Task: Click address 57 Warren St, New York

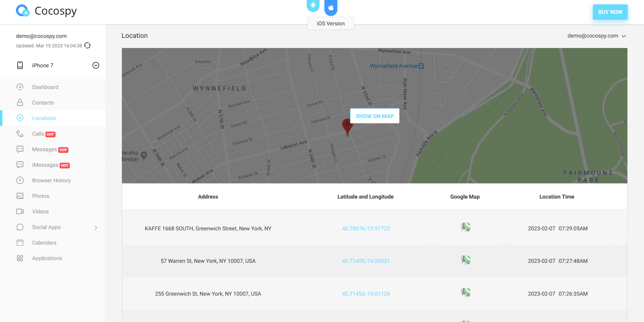Action: coord(208,261)
